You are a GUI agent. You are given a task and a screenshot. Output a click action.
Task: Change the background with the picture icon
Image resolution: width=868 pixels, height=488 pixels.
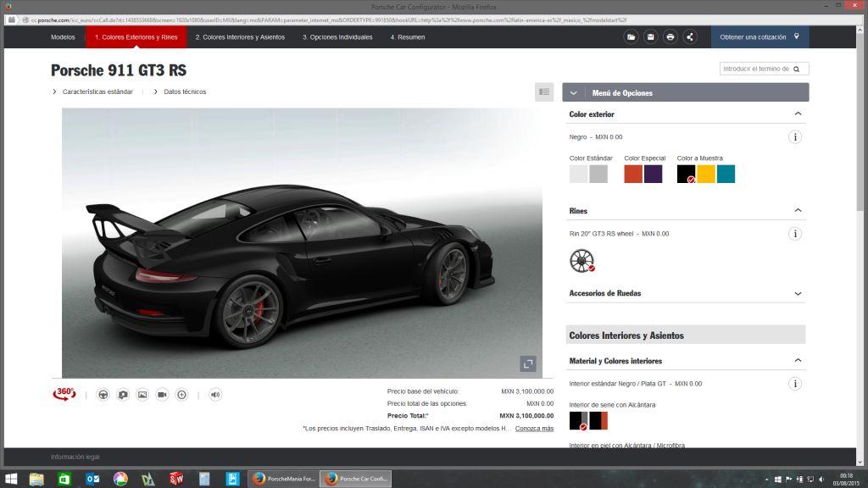[x=142, y=395]
